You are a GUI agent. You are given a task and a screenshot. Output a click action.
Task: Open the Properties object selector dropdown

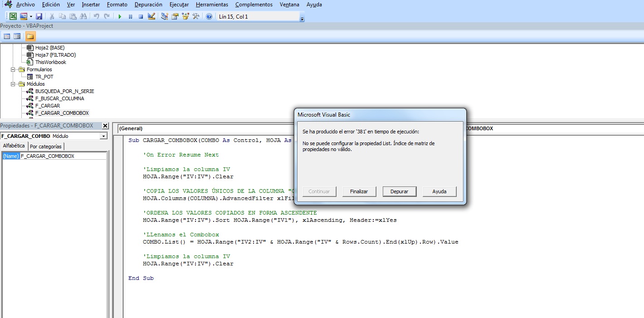103,136
